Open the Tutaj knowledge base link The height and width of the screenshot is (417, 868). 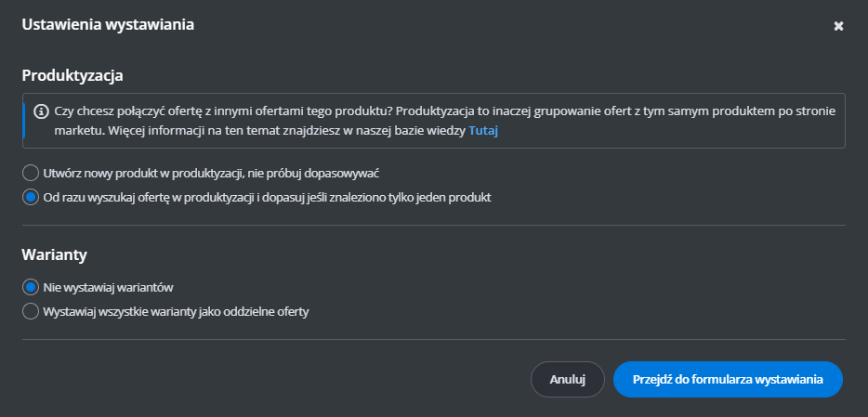(x=483, y=131)
